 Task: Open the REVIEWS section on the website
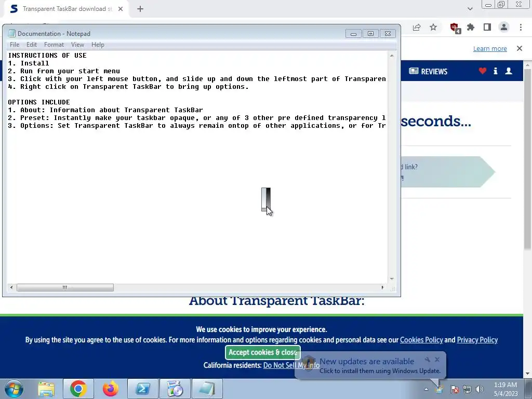click(428, 71)
